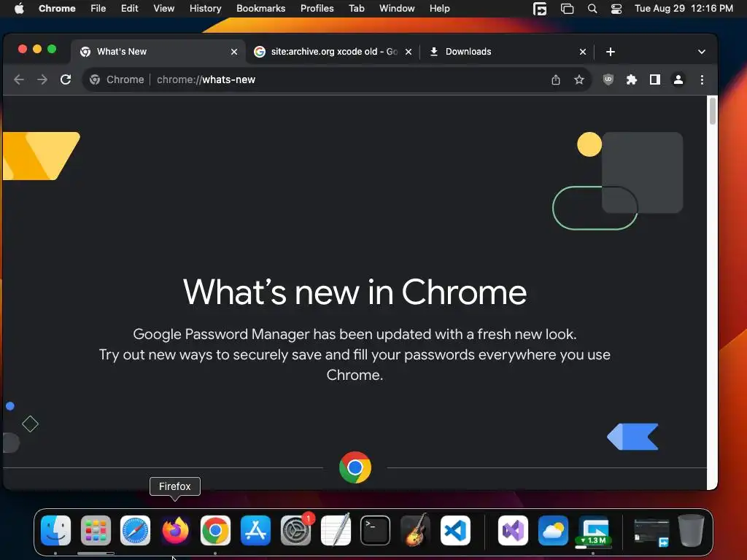The height and width of the screenshot is (560, 747).
Task: Switch to the What's New tab
Action: pos(158,52)
